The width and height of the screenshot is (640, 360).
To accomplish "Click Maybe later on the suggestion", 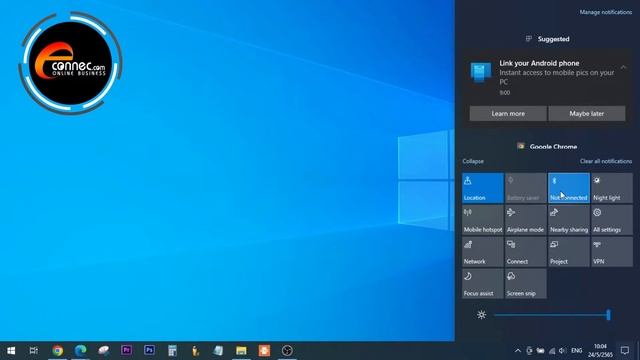I will [x=587, y=113].
